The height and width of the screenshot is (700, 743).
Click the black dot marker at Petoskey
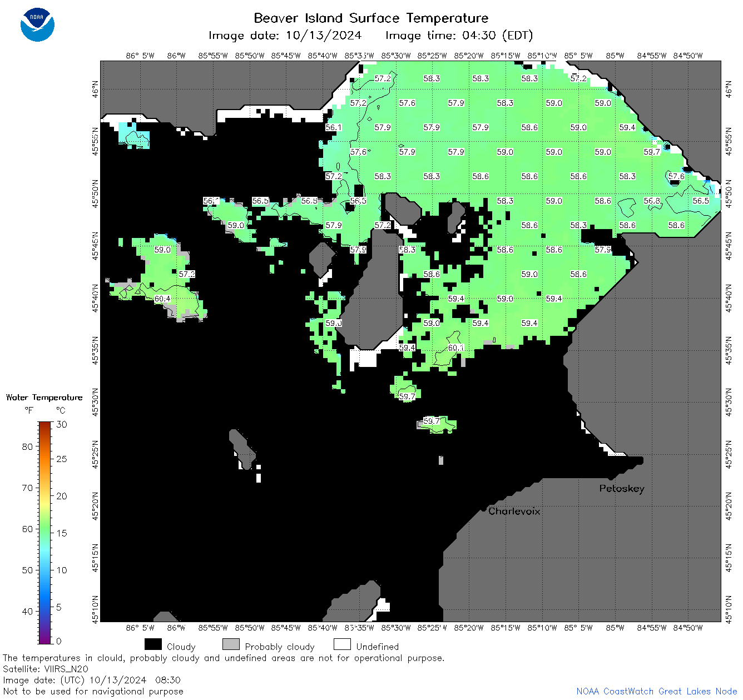coord(611,477)
